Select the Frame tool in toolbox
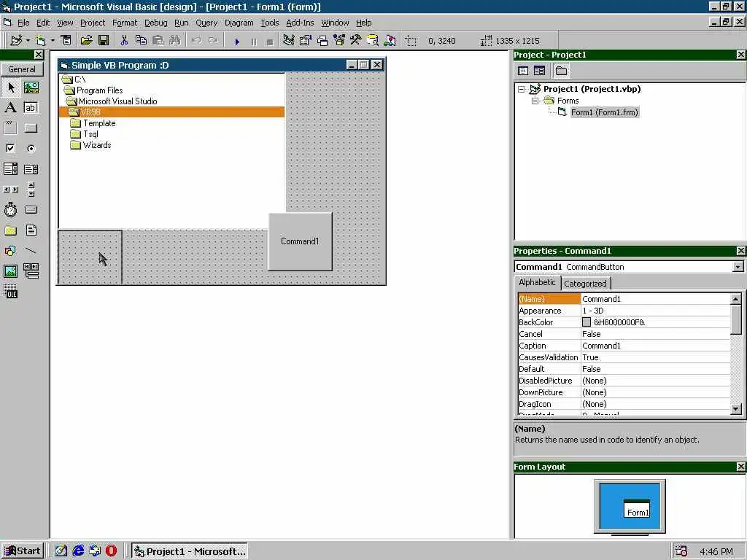Image resolution: width=747 pixels, height=560 pixels. (11, 128)
